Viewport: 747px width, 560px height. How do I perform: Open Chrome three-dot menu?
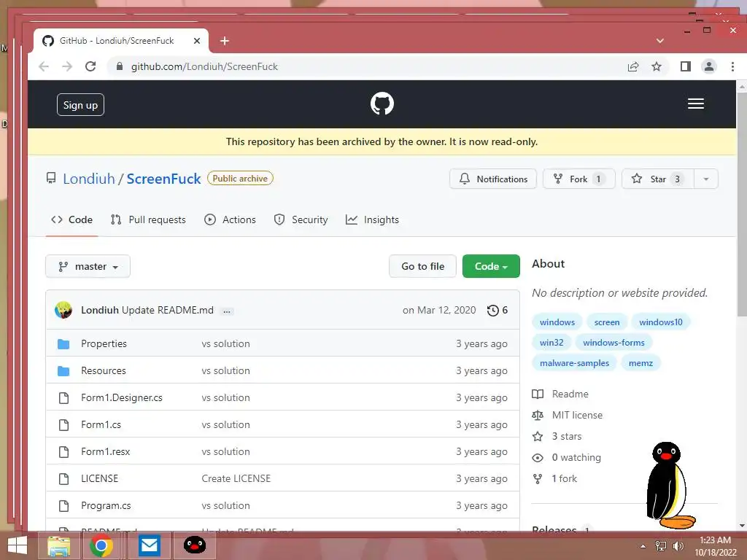pyautogui.click(x=732, y=66)
